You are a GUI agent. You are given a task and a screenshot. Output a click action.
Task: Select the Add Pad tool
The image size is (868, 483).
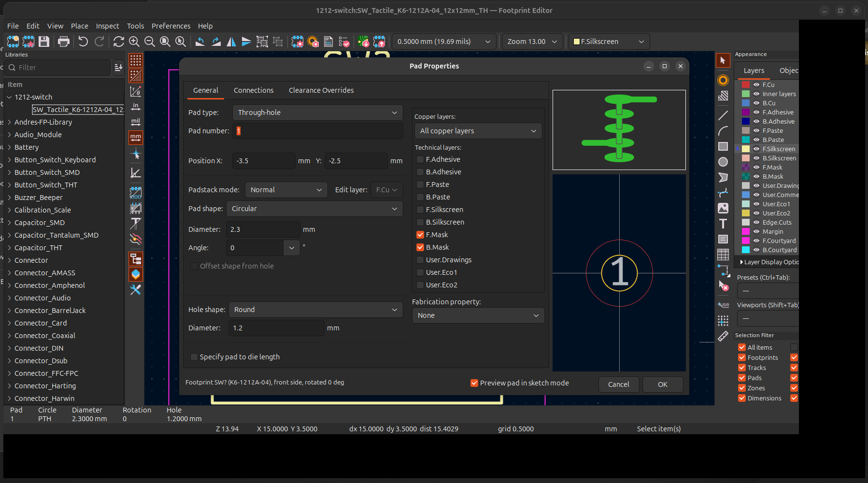pos(723,80)
